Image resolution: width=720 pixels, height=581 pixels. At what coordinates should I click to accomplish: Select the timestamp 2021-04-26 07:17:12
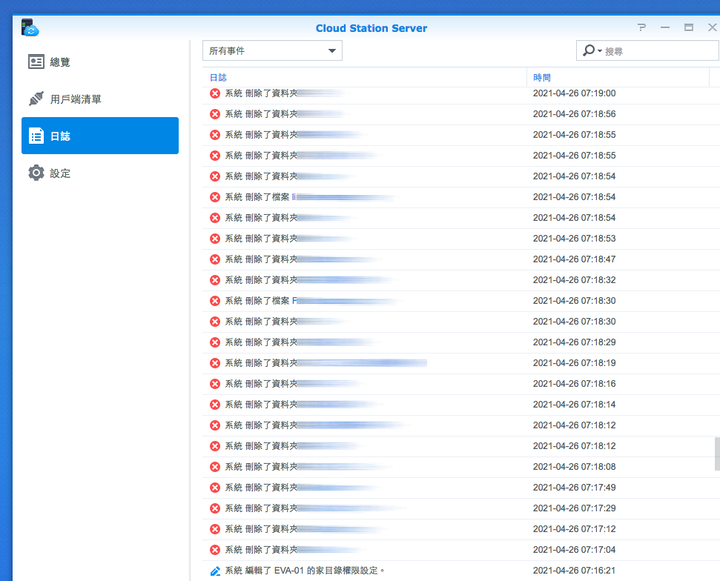pyautogui.click(x=574, y=529)
